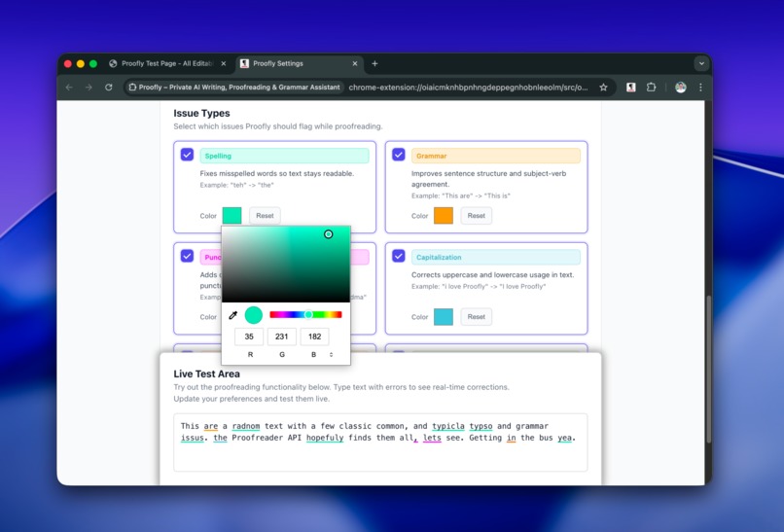Image resolution: width=784 pixels, height=532 pixels.
Task: Click the Proofly extension site info chip
Action: pos(234,88)
